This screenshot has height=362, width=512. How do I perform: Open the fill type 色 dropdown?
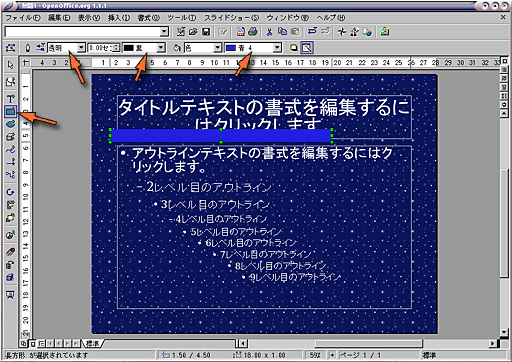click(x=218, y=48)
